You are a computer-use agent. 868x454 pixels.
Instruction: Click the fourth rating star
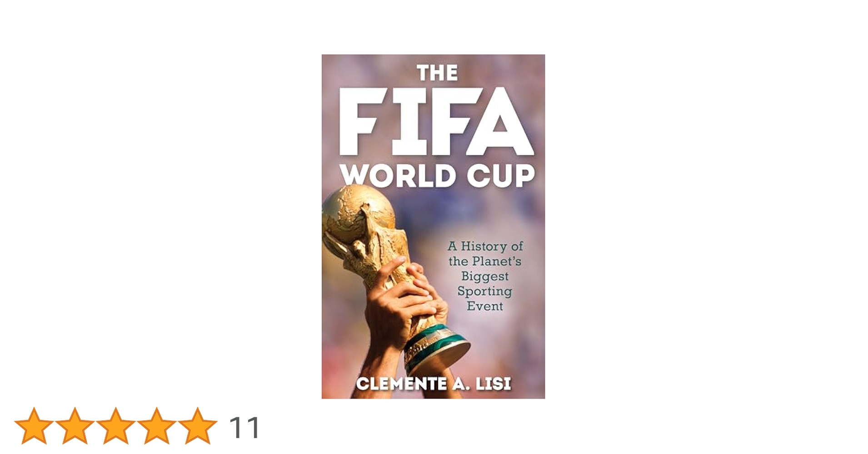tap(156, 426)
